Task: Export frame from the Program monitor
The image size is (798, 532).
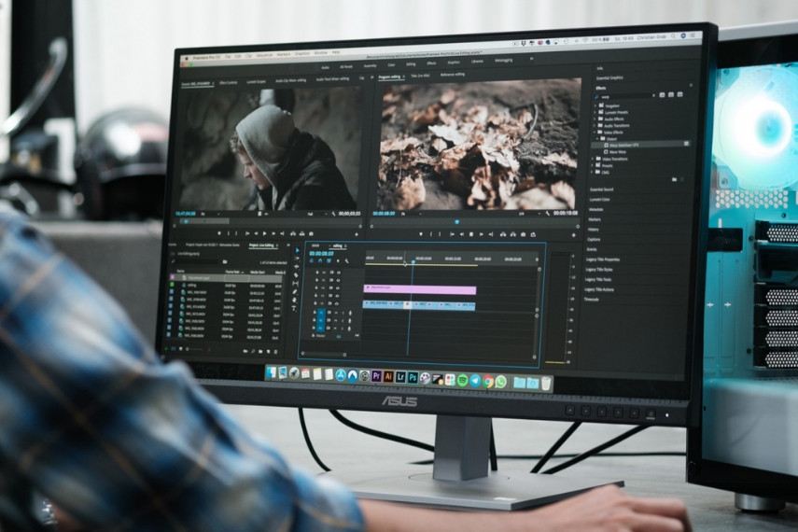Action: 524,234
